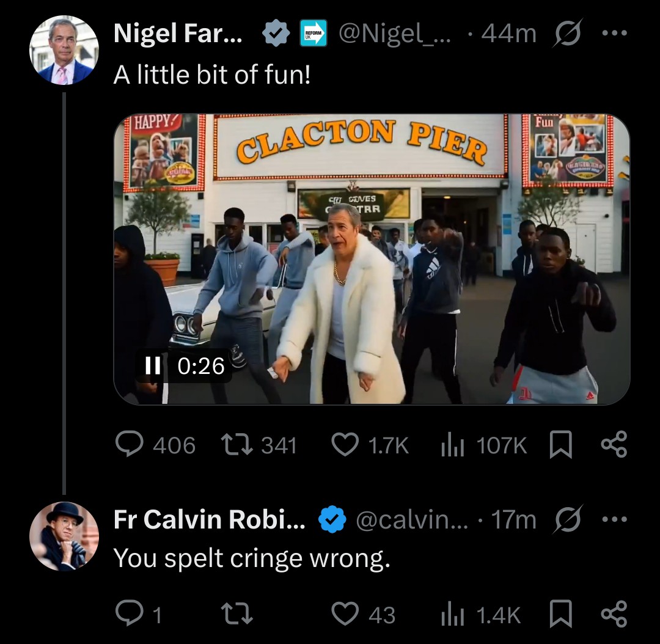Share the original video post
Image resolution: width=660 pixels, height=644 pixels.
614,445
